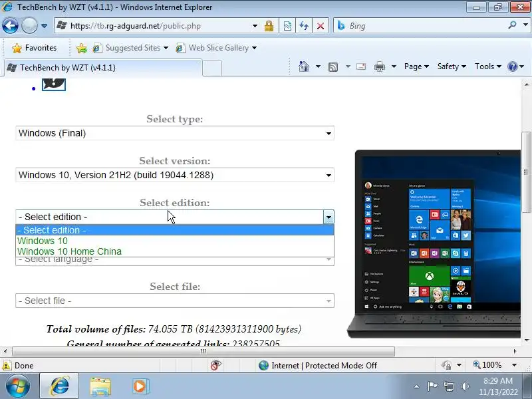The height and width of the screenshot is (399, 532).
Task: Click the Read Mail icon
Action: coord(361,66)
